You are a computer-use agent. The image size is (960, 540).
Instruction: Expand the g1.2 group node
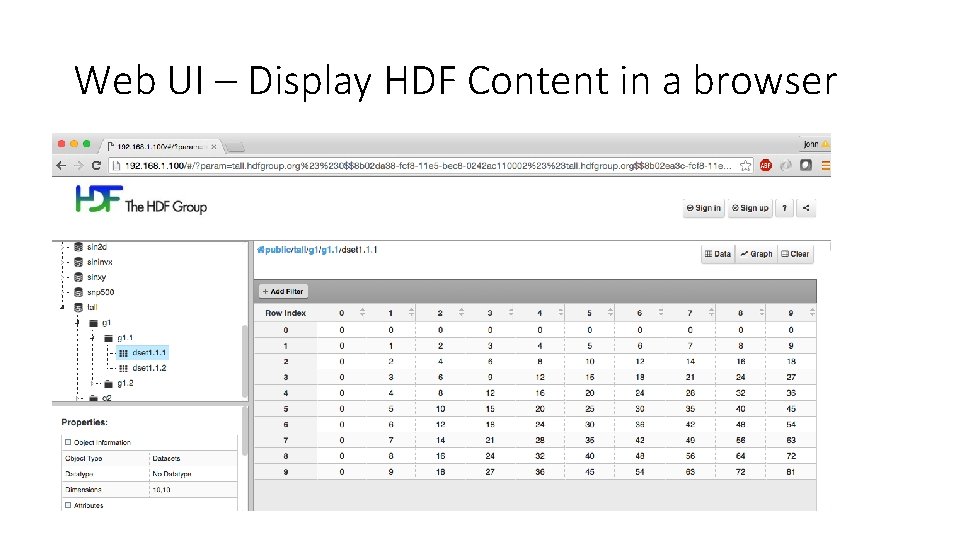[93, 383]
